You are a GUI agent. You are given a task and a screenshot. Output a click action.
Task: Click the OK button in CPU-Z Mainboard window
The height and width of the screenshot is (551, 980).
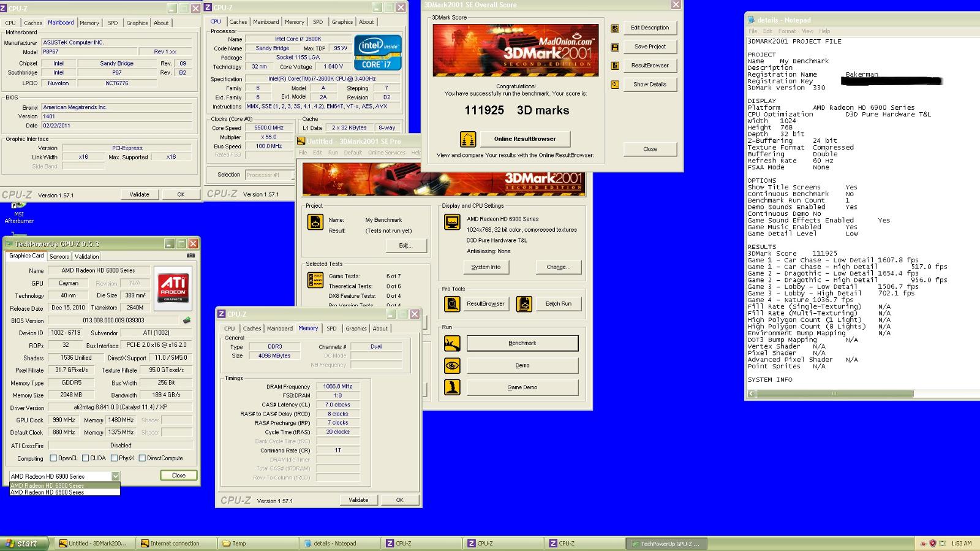point(181,194)
